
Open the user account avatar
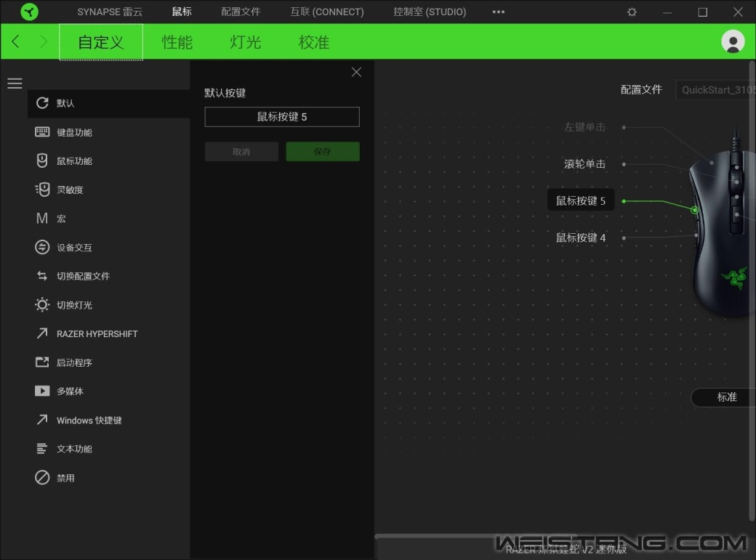tap(733, 41)
